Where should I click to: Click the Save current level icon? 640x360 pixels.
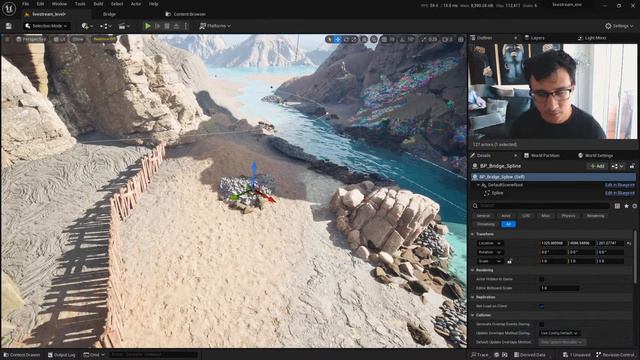pyautogui.click(x=9, y=26)
